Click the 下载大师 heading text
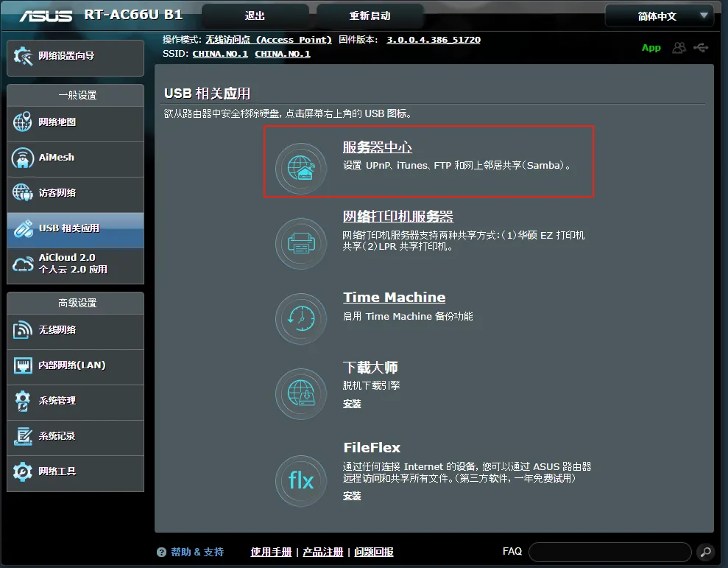728x568 pixels. (x=370, y=367)
